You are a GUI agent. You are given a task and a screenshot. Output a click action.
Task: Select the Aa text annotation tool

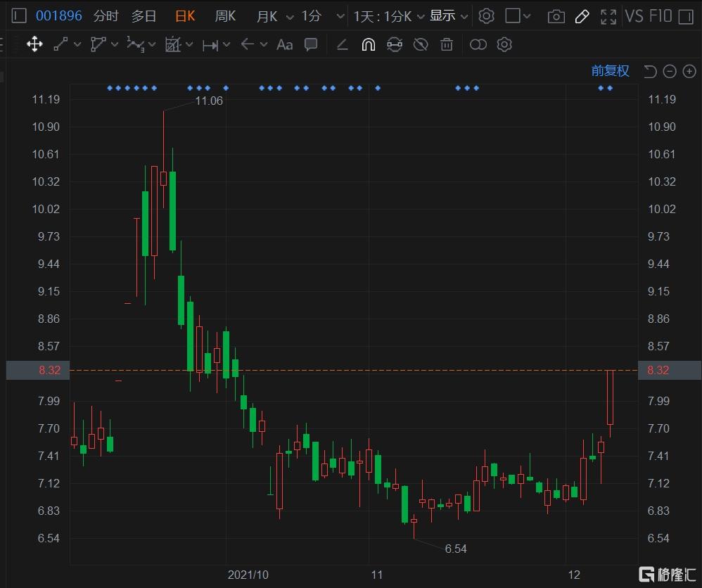(284, 45)
